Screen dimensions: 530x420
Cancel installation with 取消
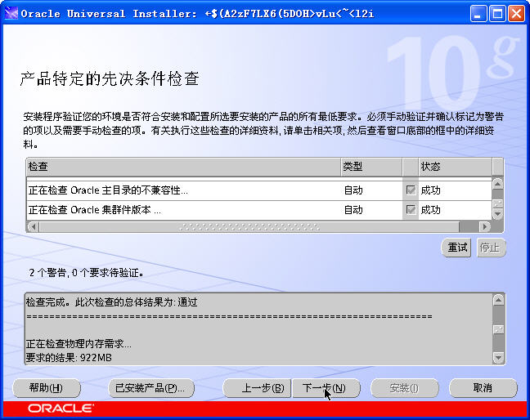coord(483,388)
